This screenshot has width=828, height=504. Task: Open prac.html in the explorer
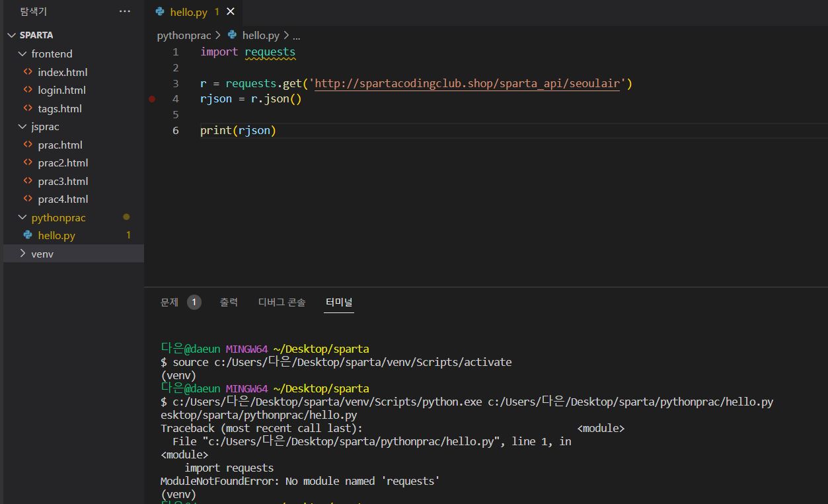click(60, 145)
